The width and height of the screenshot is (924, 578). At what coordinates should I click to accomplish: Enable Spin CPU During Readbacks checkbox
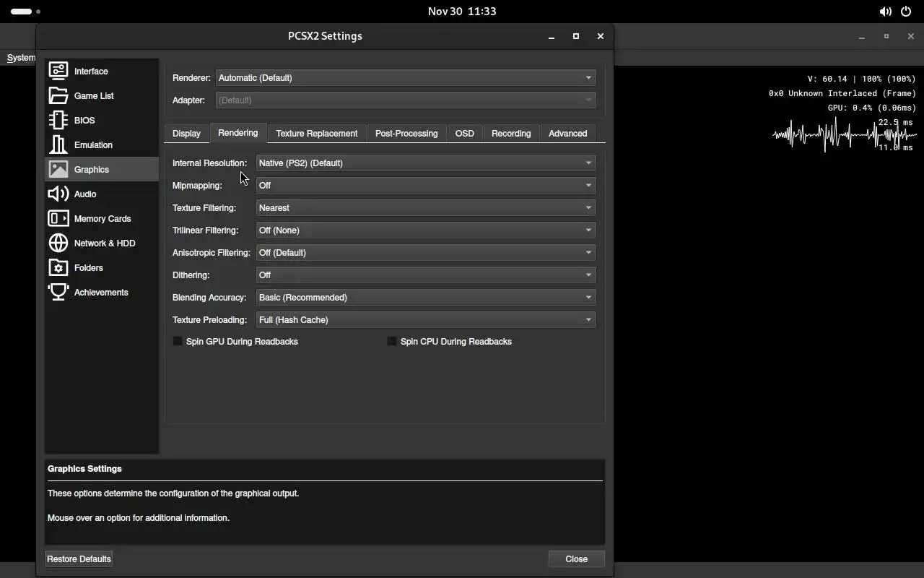(x=392, y=341)
